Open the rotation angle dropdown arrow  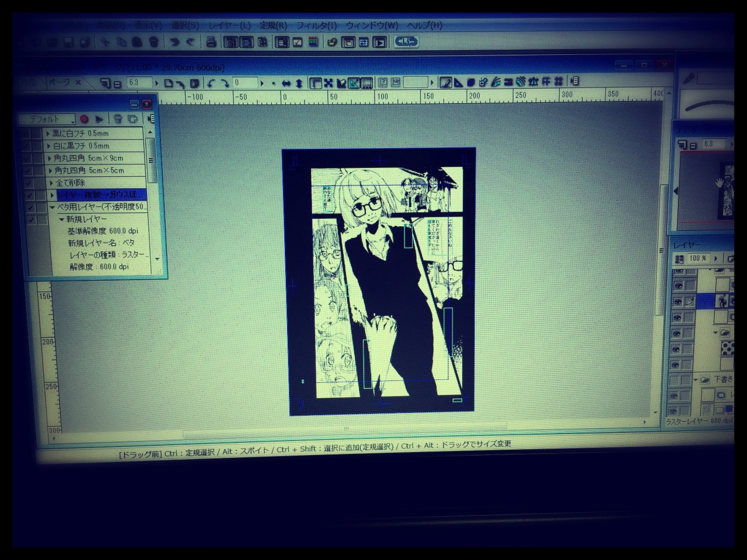point(262,83)
